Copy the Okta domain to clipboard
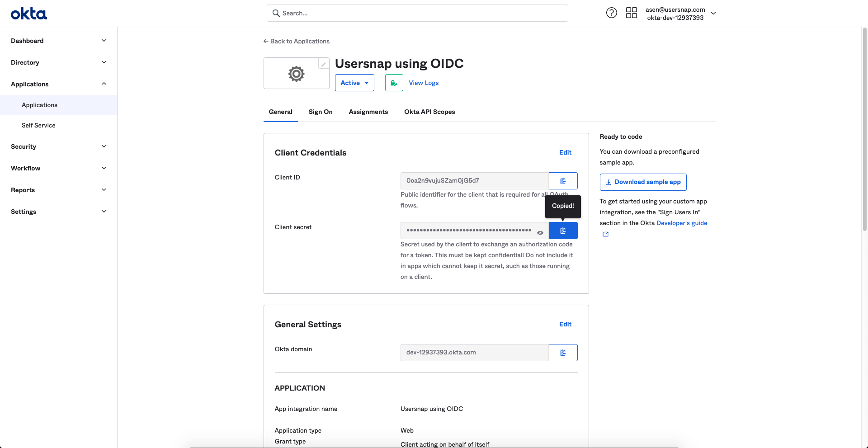Image resolution: width=868 pixels, height=448 pixels. click(x=563, y=353)
